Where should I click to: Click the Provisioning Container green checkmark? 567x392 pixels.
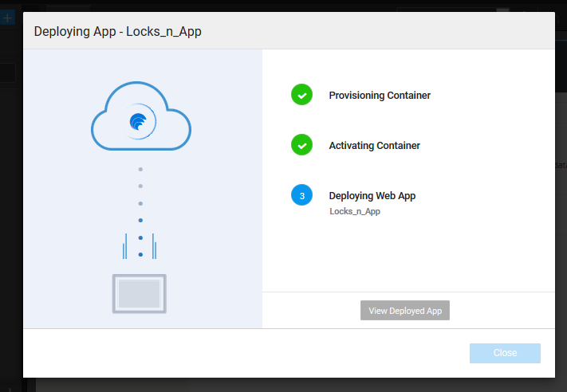tap(301, 95)
